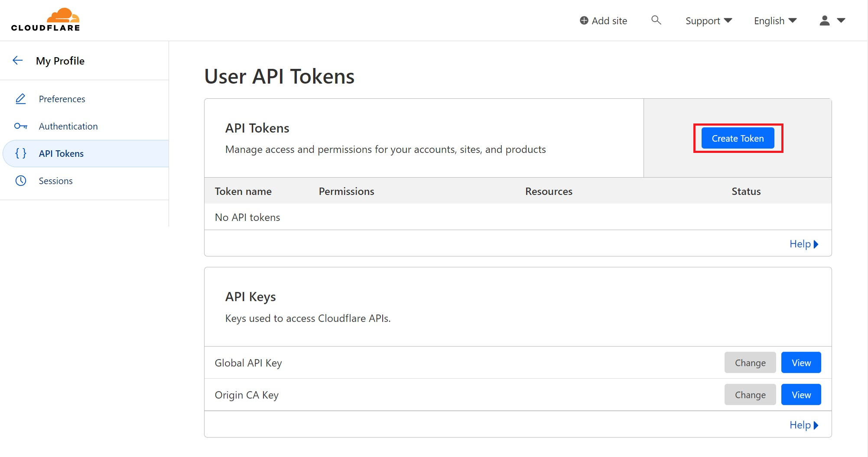Viewport: 868px width, 457px height.
Task: Click the user account profile icon
Action: click(x=824, y=20)
